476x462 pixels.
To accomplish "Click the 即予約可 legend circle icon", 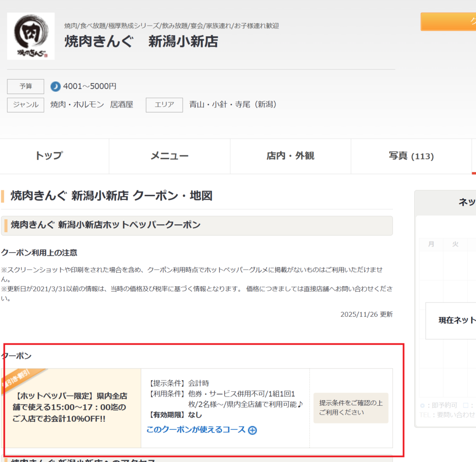I will coord(422,405).
